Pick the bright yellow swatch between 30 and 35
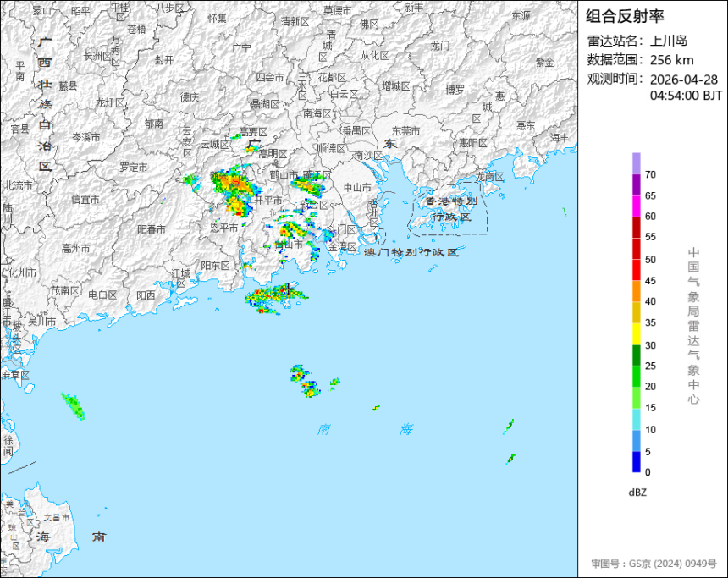 [x=636, y=333]
